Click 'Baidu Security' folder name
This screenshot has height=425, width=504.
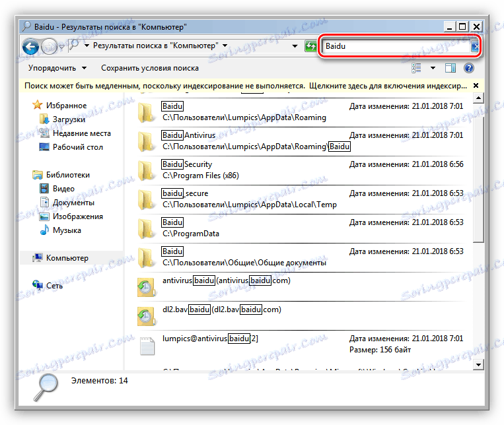coord(187,164)
